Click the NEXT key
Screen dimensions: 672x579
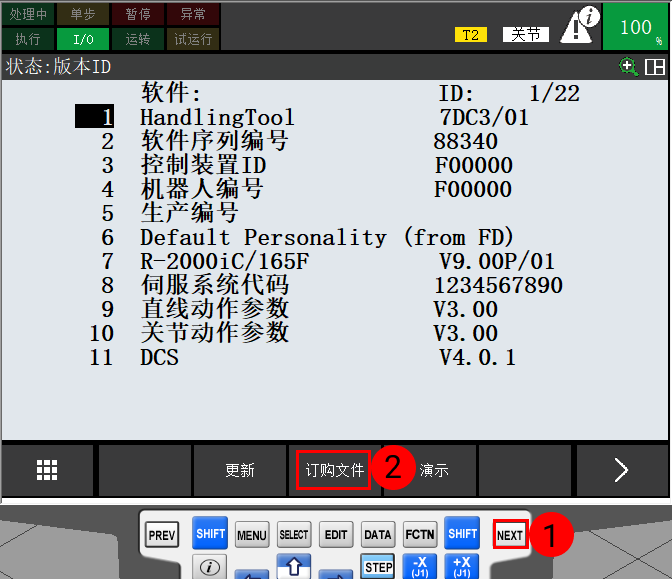[x=510, y=535]
